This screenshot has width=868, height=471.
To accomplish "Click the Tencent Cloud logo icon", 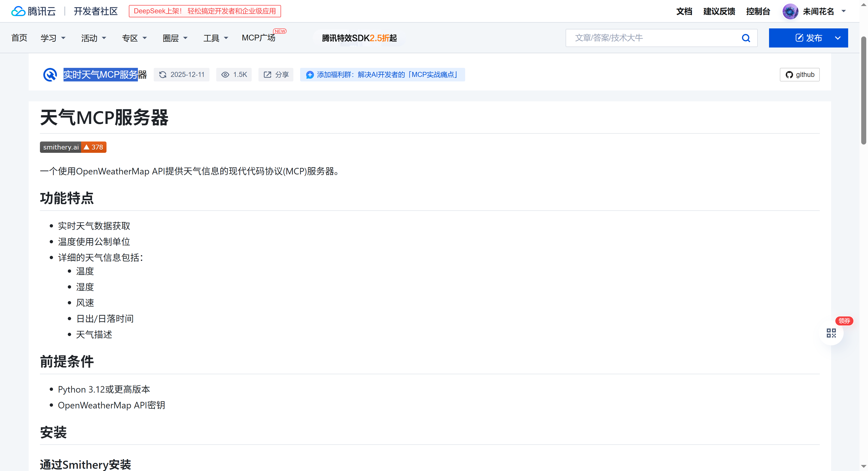I will (x=18, y=11).
